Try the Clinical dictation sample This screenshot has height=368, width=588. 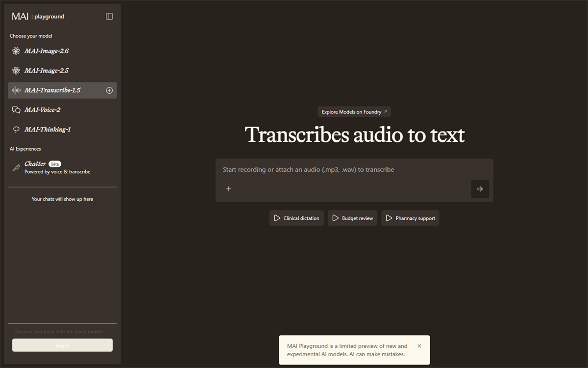pos(296,218)
